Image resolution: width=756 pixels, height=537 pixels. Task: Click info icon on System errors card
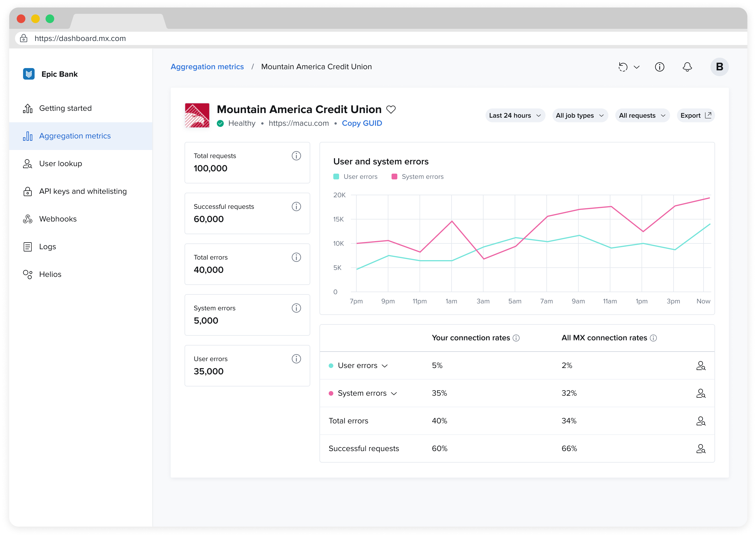pyautogui.click(x=296, y=308)
